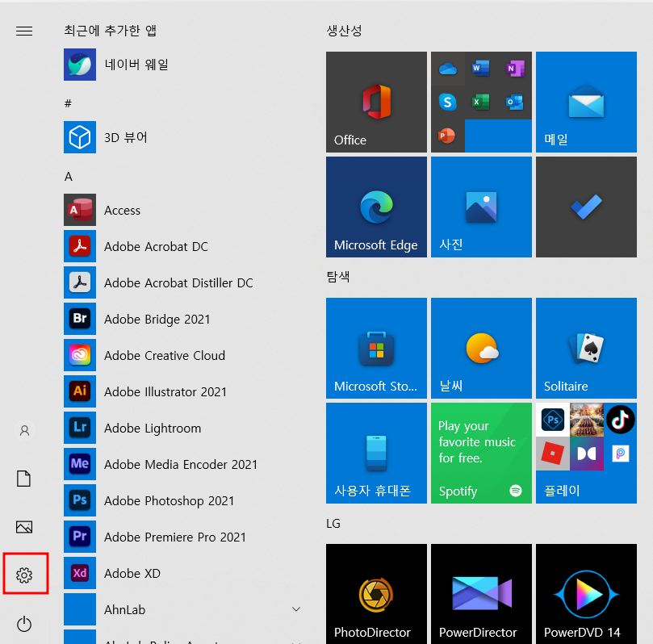
Task: Open TikTok in the 플레이 tile
Action: (x=620, y=419)
